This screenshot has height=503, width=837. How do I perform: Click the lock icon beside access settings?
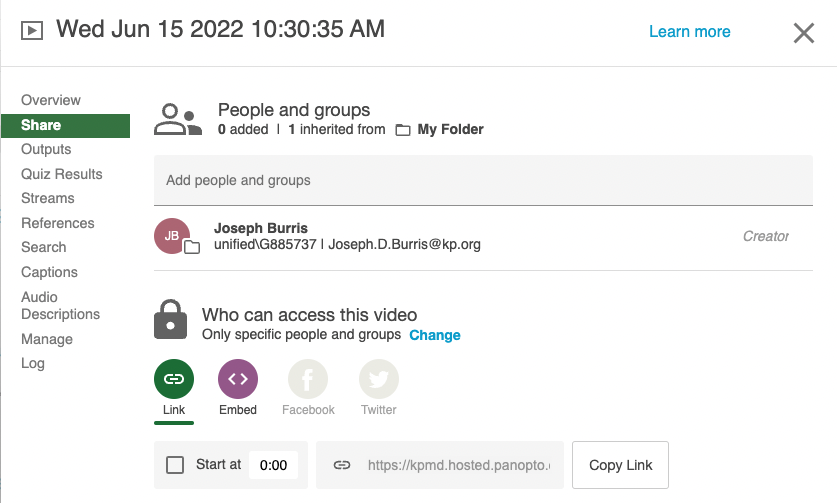pyautogui.click(x=170, y=319)
